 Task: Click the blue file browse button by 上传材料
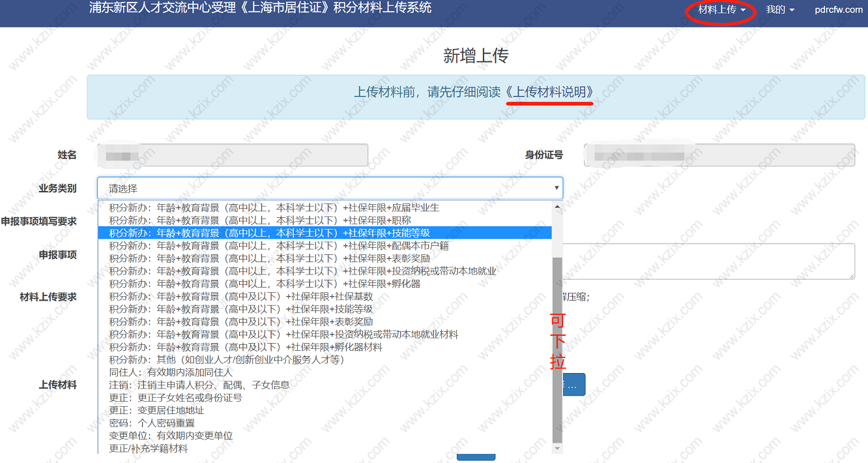pos(573,385)
